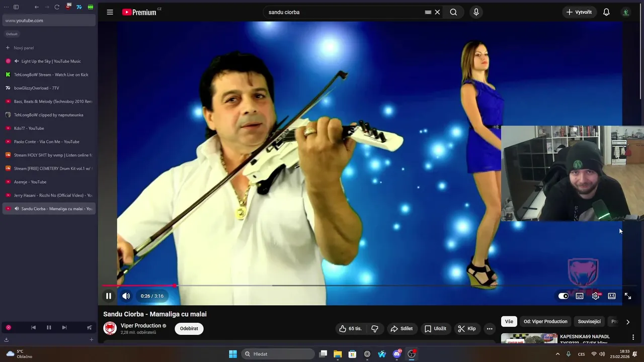The width and height of the screenshot is (644, 362).
Task: Skip to previous track in sidebar media control
Action: 33,328
